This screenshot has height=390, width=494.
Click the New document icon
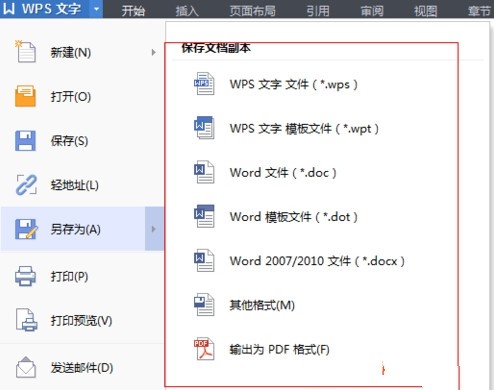[x=25, y=52]
